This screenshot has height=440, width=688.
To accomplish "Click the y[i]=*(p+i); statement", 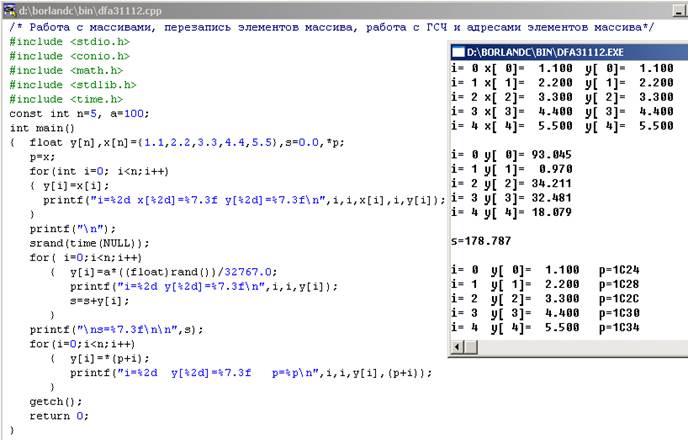I will click(x=110, y=358).
